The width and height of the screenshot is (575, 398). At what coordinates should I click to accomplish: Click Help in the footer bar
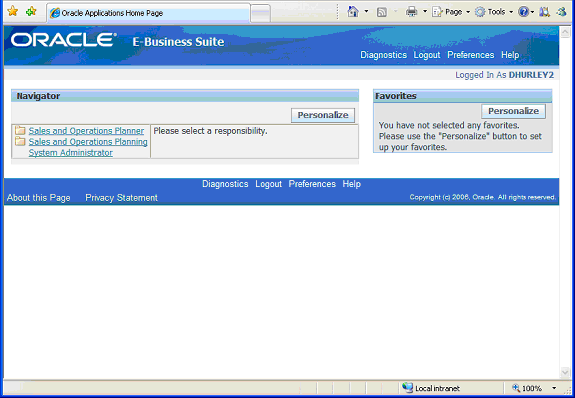click(352, 184)
